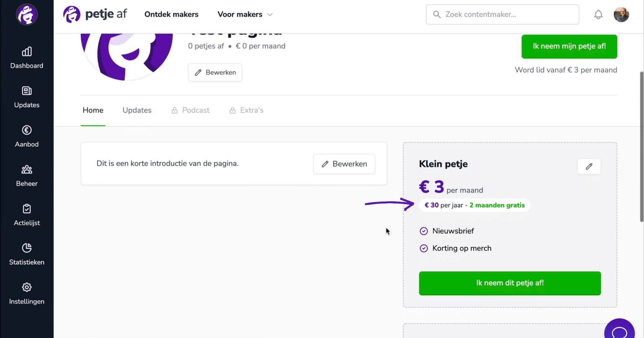The height and width of the screenshot is (338, 644).
Task: Open Ontdek makers menu item
Action: 171,14
